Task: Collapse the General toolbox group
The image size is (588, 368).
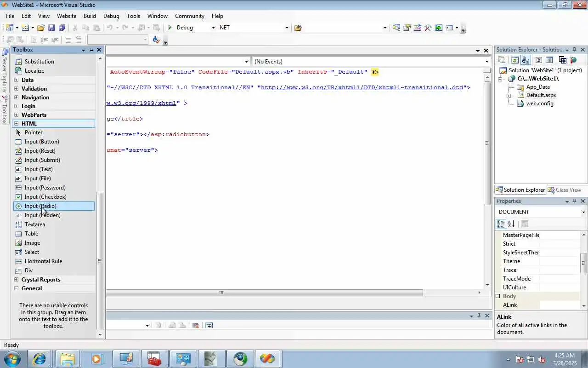Action: (17, 288)
